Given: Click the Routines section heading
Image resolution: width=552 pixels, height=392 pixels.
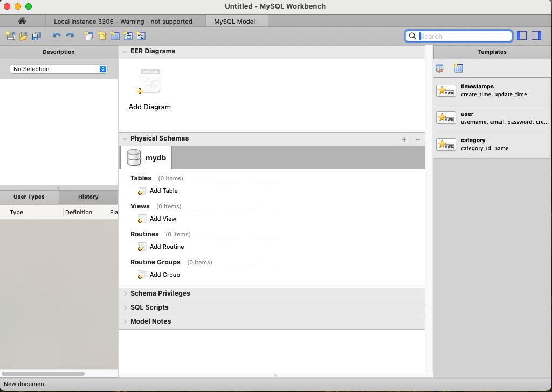Looking at the screenshot, I should 144,234.
